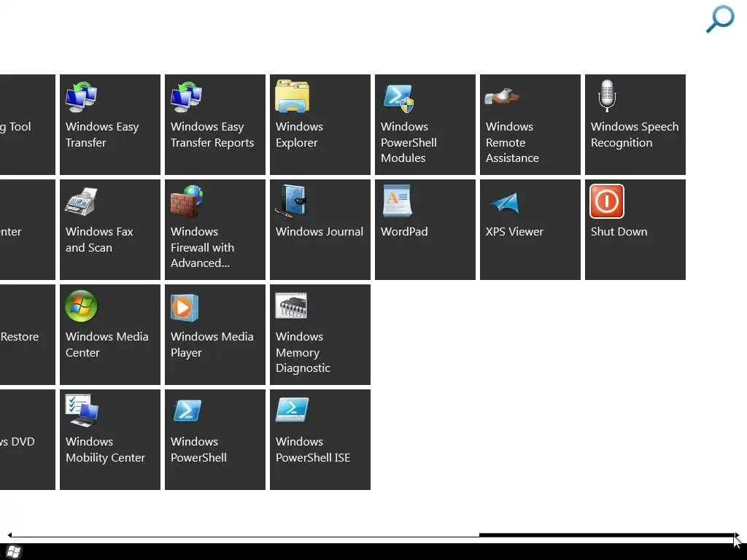Launch WordPad document icon

[x=398, y=201]
